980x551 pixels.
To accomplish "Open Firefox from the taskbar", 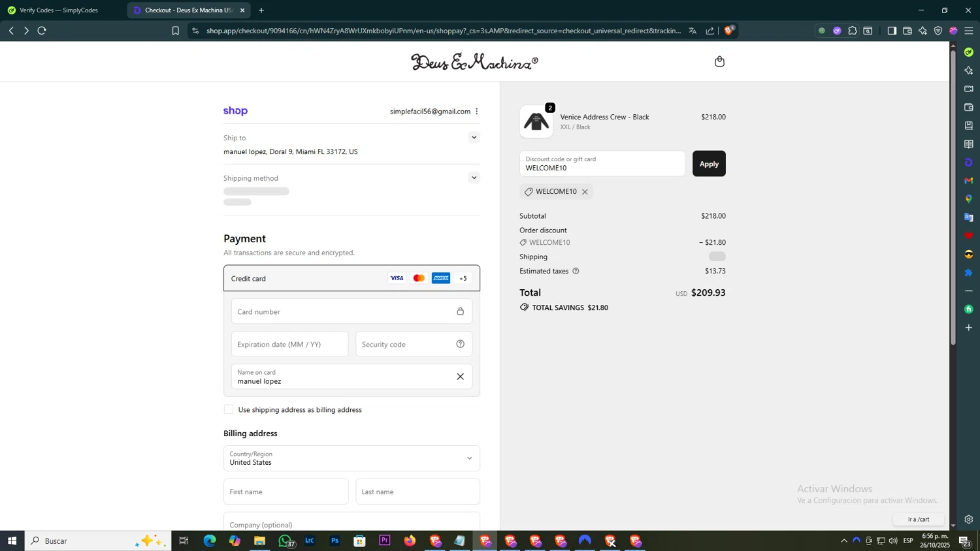I will (410, 541).
